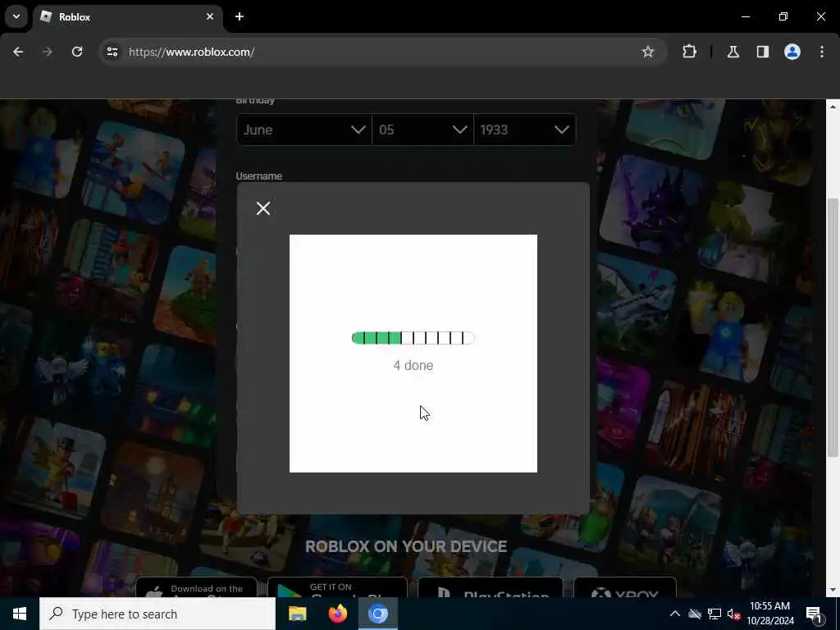
Task: Click the green verification progress bar
Action: tap(413, 338)
